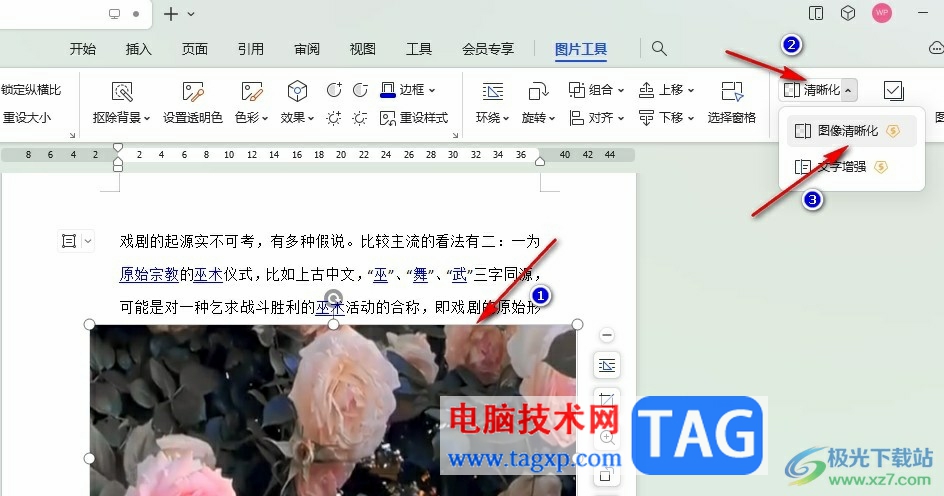Increase picture contrast with top half-circle plus icon

tap(334, 90)
